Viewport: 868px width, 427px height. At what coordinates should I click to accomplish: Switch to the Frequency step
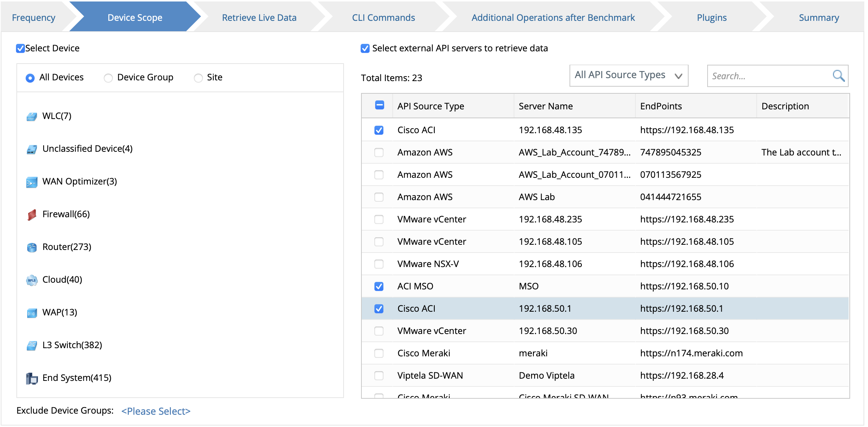point(33,17)
